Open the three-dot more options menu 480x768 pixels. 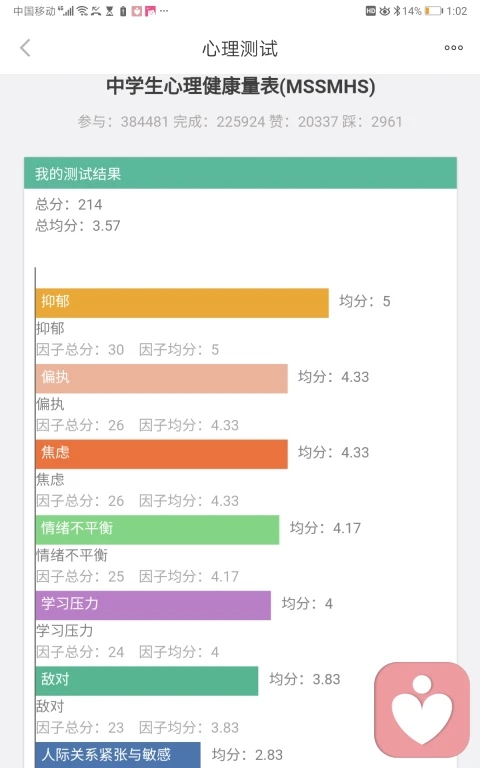[x=454, y=48]
